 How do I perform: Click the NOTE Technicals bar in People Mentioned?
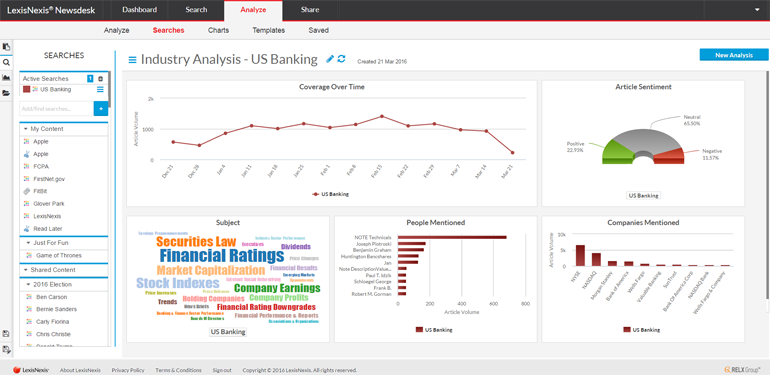[x=452, y=238]
